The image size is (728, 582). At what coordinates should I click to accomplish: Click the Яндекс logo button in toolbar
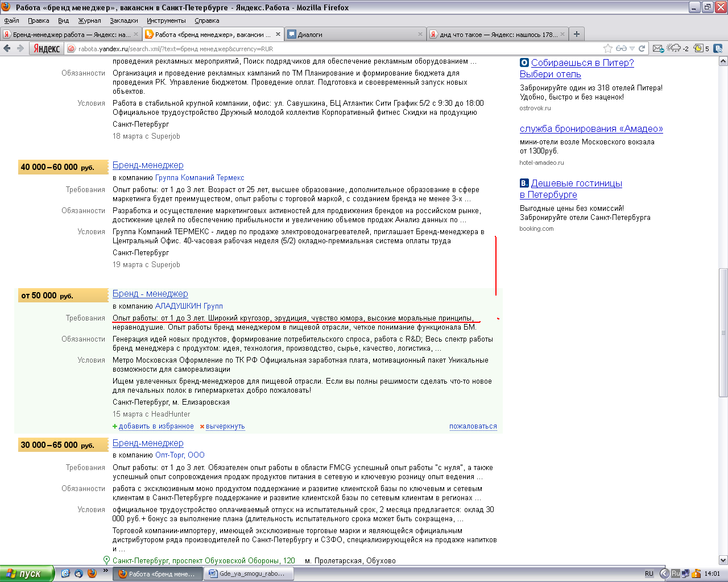(47, 48)
